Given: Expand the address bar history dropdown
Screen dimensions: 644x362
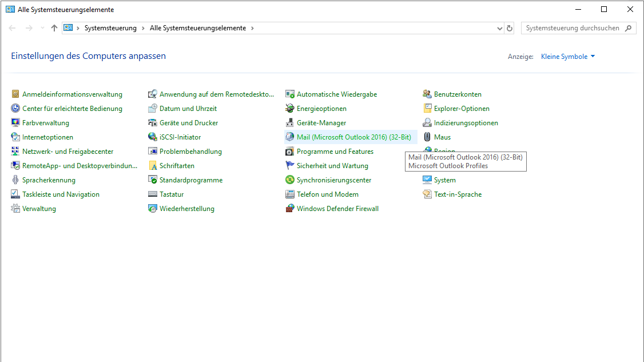Looking at the screenshot, I should (500, 28).
